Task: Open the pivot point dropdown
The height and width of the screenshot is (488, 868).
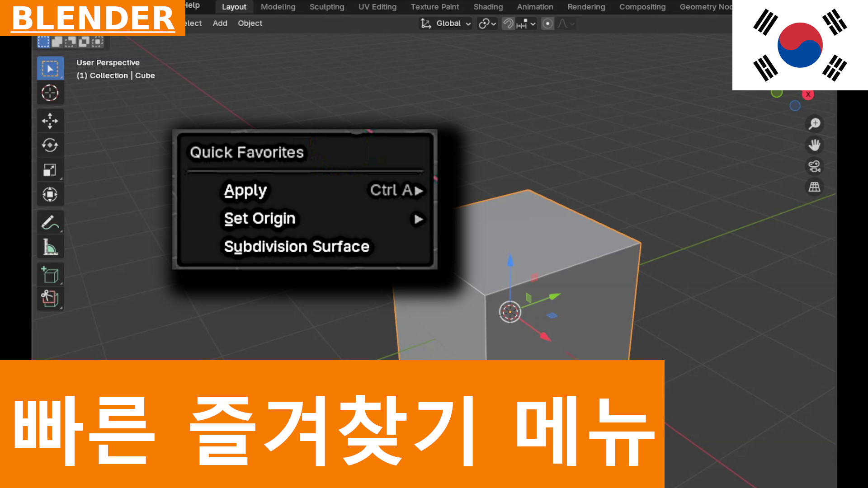Action: tap(487, 23)
